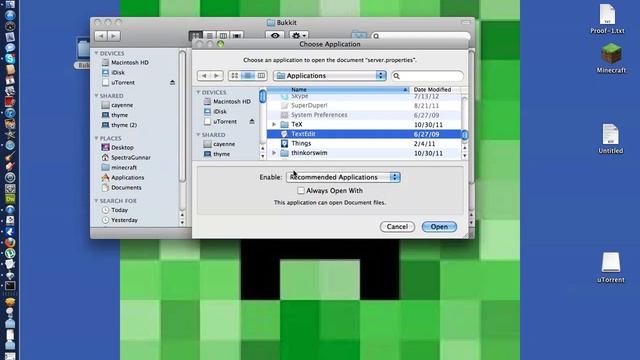Click search field in Bukkit window
640x360 pixels.
(x=421, y=36)
